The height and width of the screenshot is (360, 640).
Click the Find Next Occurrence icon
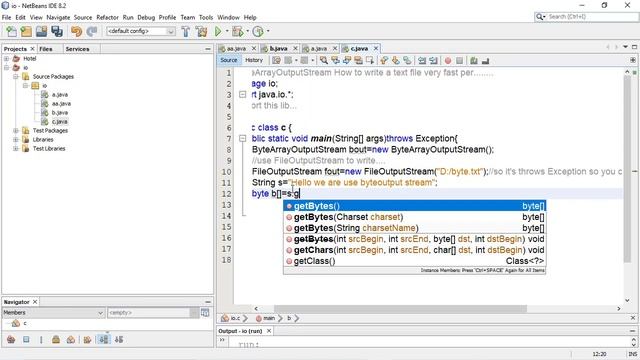tap(347, 60)
